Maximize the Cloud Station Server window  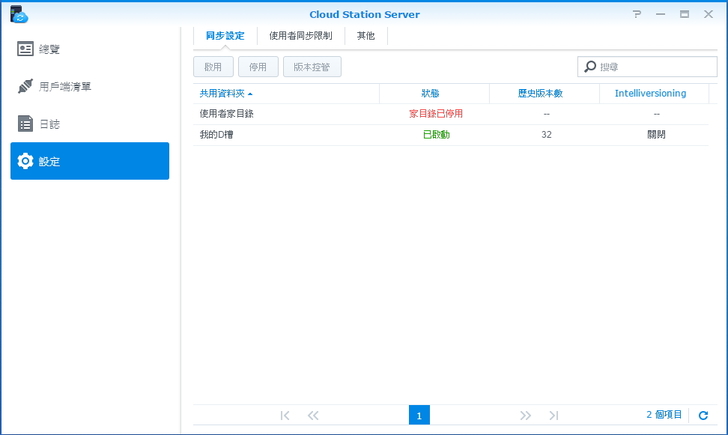point(684,14)
